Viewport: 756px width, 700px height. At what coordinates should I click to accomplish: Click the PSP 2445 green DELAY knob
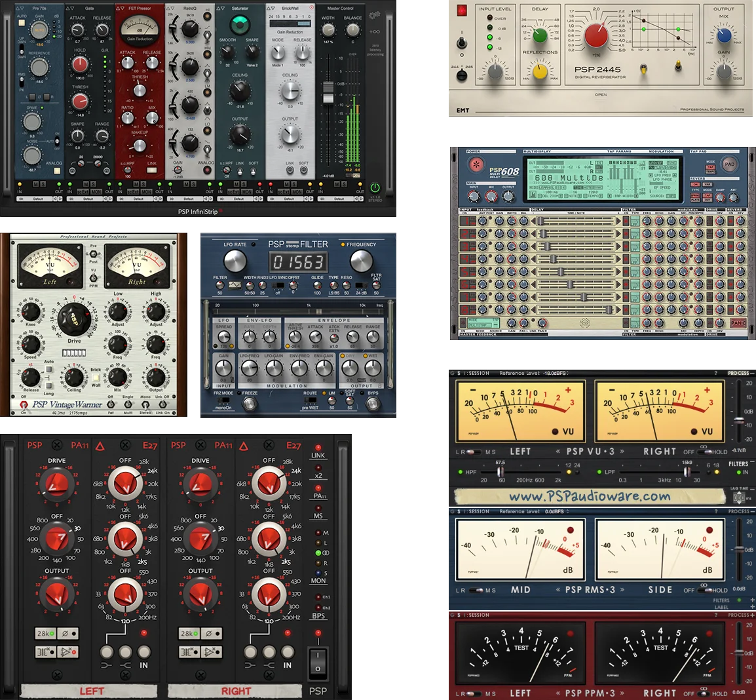tap(540, 35)
